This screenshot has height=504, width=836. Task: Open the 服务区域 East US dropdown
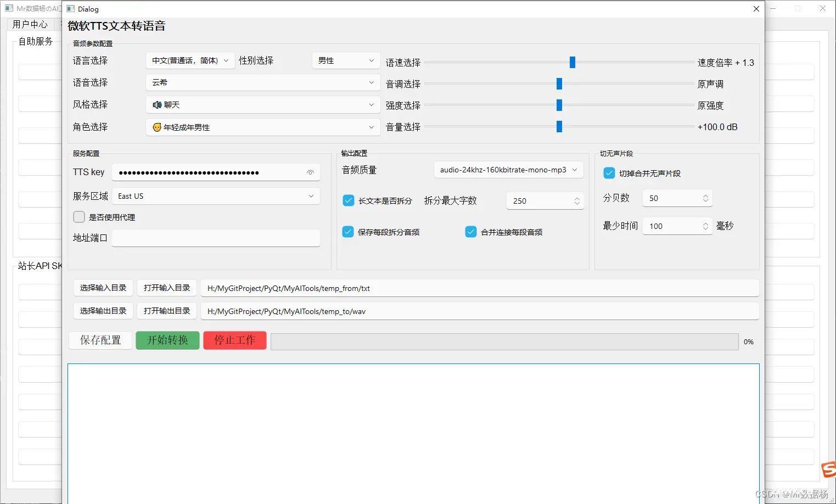point(216,196)
